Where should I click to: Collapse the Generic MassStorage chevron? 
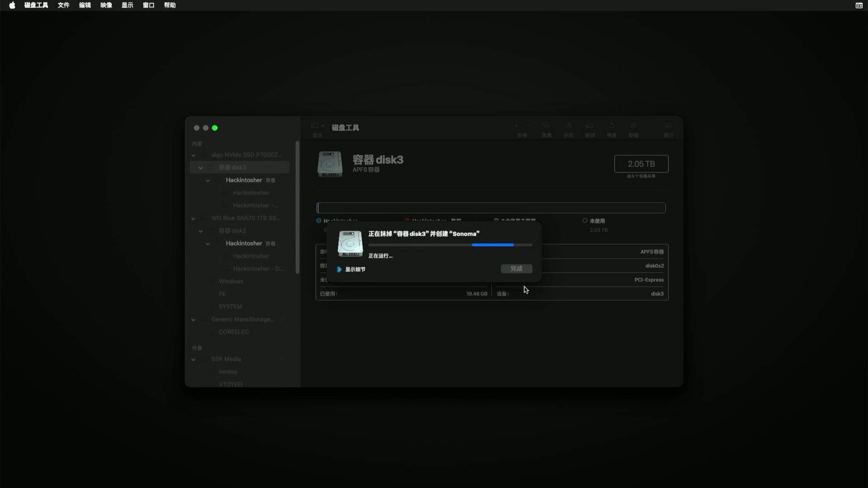pos(193,320)
